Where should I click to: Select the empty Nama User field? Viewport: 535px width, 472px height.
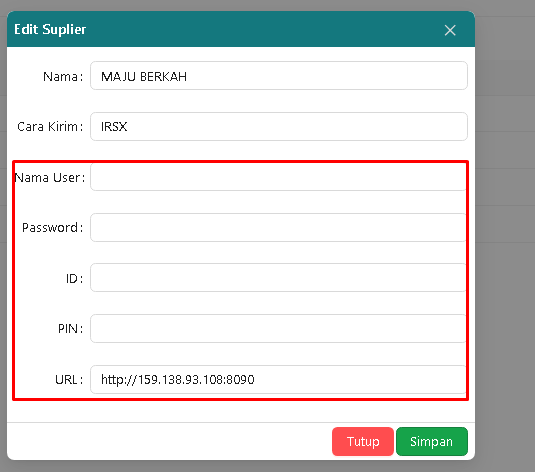tap(278, 177)
